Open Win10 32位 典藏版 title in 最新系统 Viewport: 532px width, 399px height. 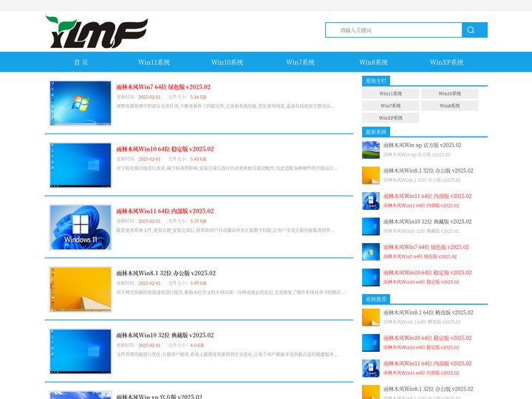[x=428, y=222]
